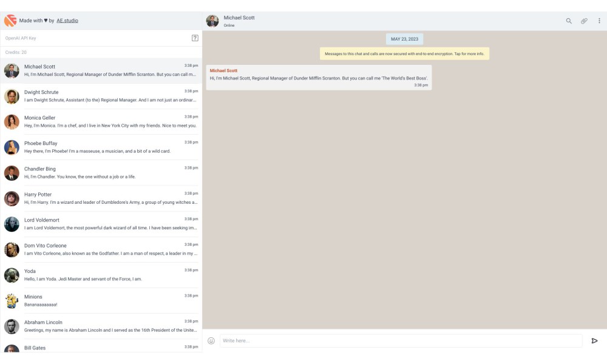Screen dimensions: 607x364
Task: Click Harry Potter's profile picture
Action: tap(12, 198)
